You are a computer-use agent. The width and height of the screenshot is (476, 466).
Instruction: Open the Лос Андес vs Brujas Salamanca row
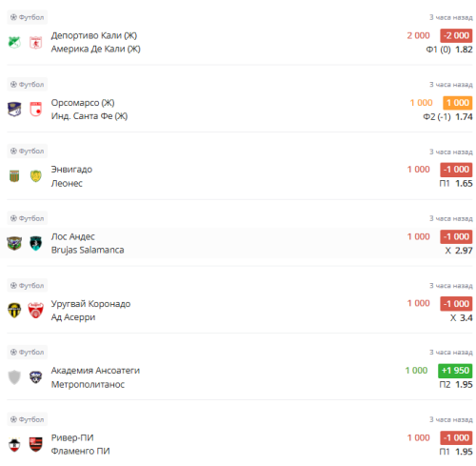[x=238, y=243]
